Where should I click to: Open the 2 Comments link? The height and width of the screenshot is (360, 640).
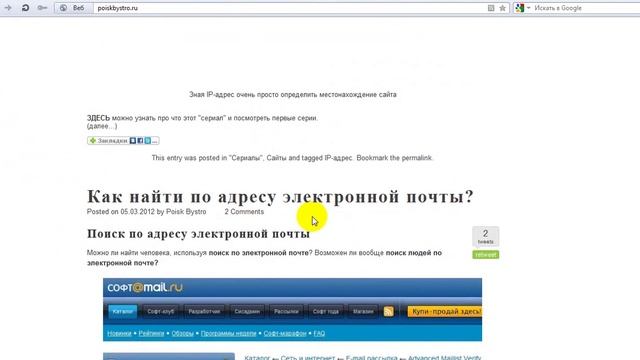pos(244,211)
